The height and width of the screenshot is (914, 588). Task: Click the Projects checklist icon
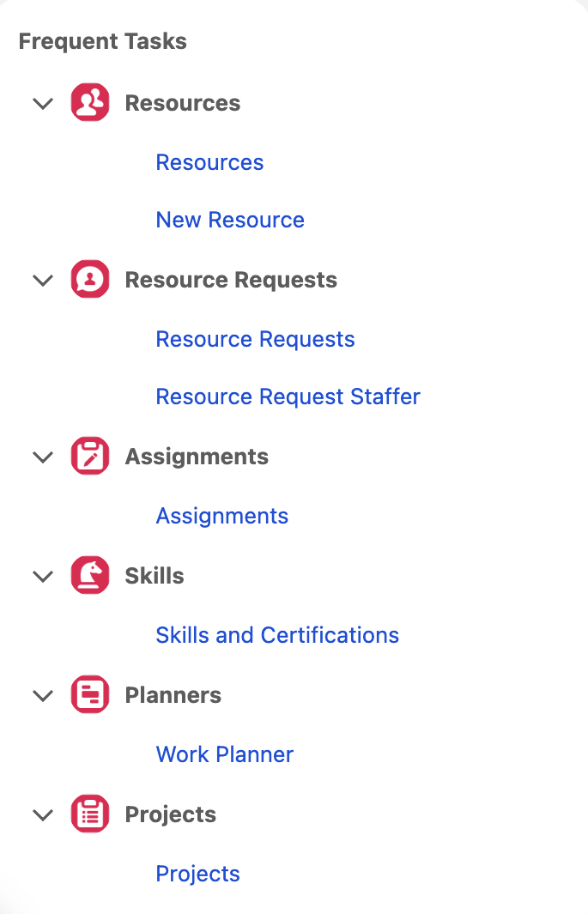pyautogui.click(x=90, y=814)
